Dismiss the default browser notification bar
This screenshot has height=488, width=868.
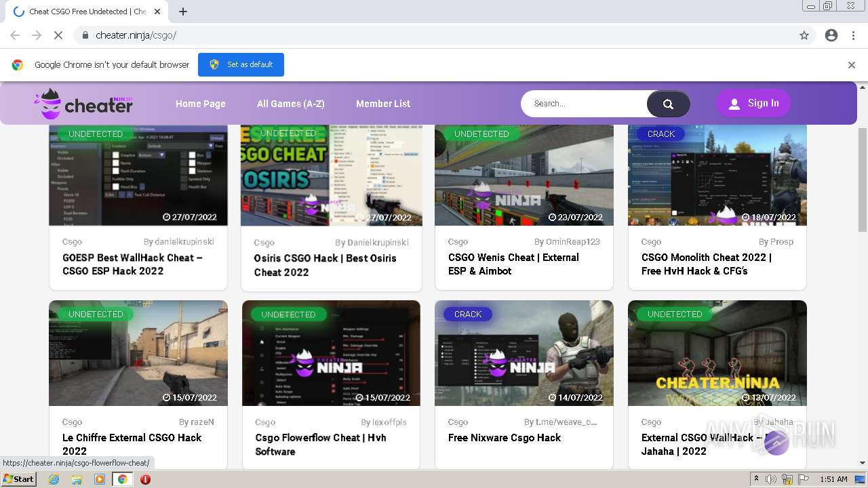pos(851,65)
